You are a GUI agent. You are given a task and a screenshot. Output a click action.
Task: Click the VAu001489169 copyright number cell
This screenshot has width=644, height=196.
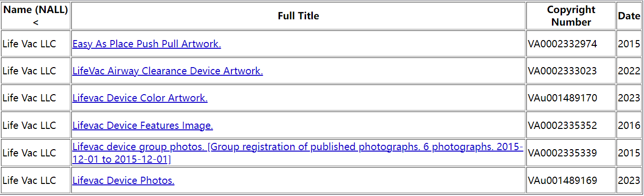[x=562, y=181]
